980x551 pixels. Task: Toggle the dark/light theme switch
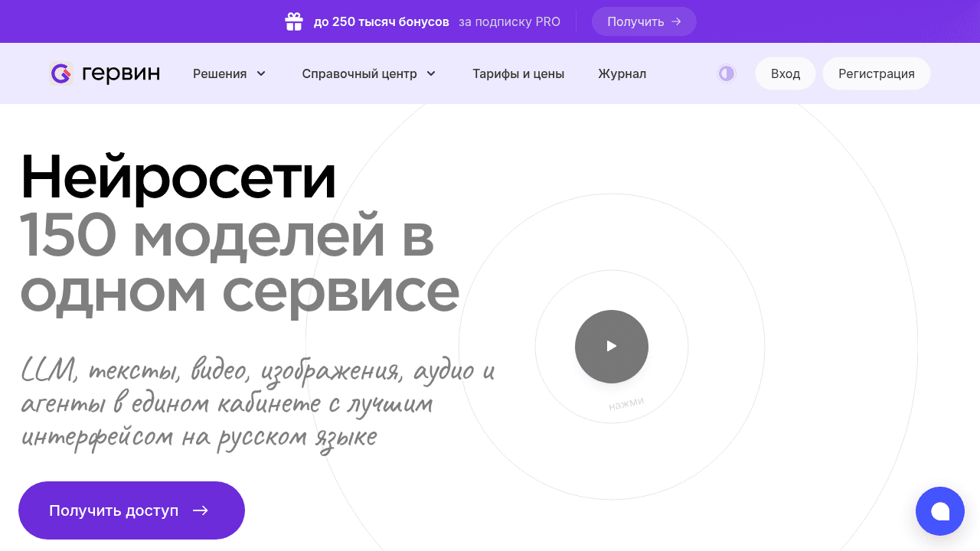coord(726,73)
